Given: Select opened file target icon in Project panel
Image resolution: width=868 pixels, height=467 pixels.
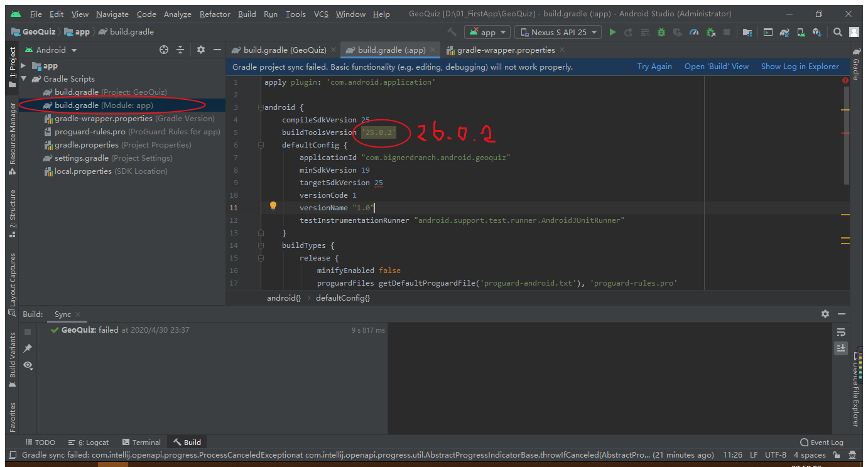Looking at the screenshot, I should coord(164,50).
